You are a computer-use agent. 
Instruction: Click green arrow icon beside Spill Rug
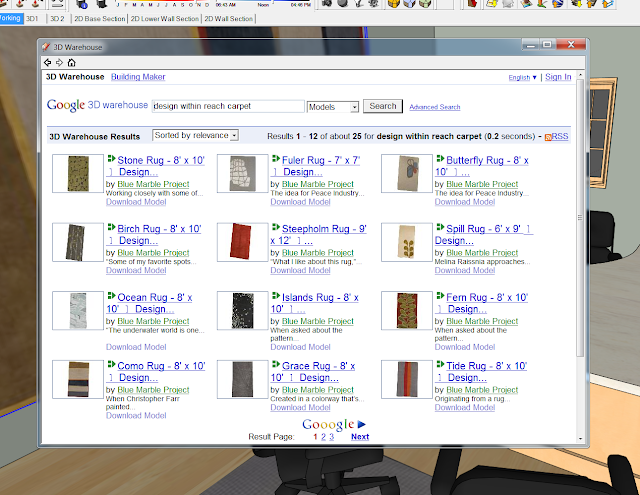tap(440, 227)
